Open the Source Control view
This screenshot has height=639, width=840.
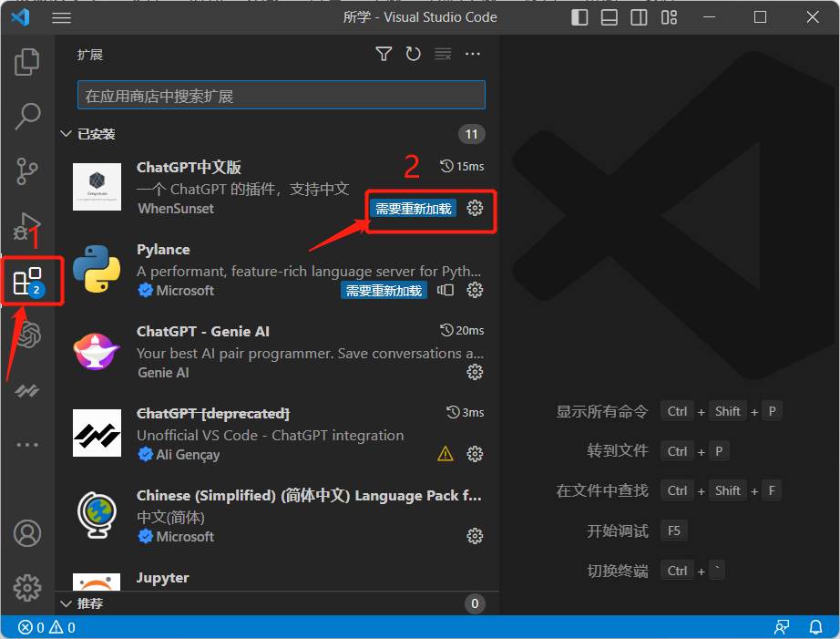click(x=26, y=171)
